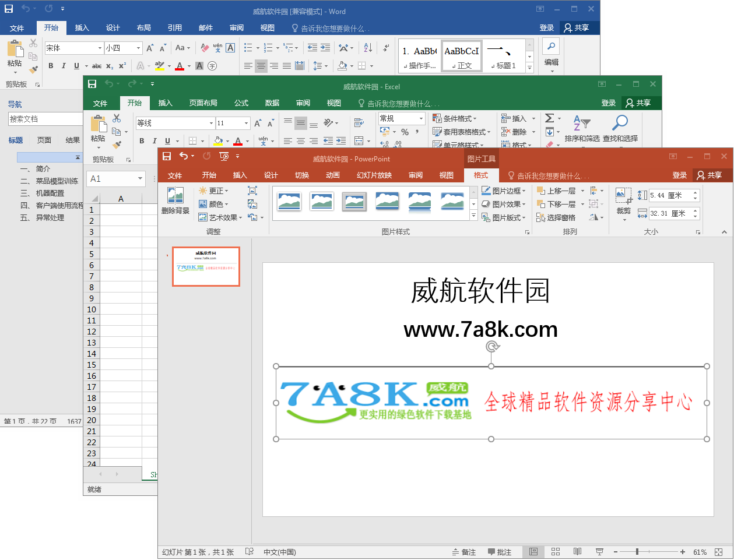
Task: Open the Page Layout (页面布局) tab in Excel
Action: coord(203,103)
